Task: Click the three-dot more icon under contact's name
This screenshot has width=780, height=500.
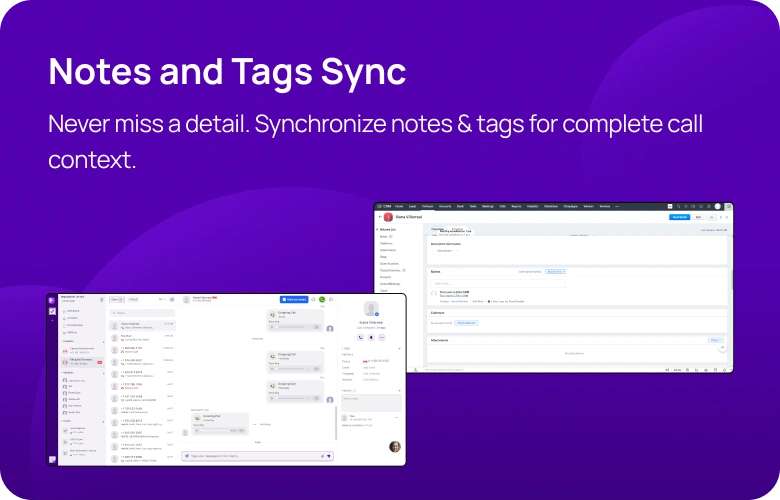Action: coord(382,337)
